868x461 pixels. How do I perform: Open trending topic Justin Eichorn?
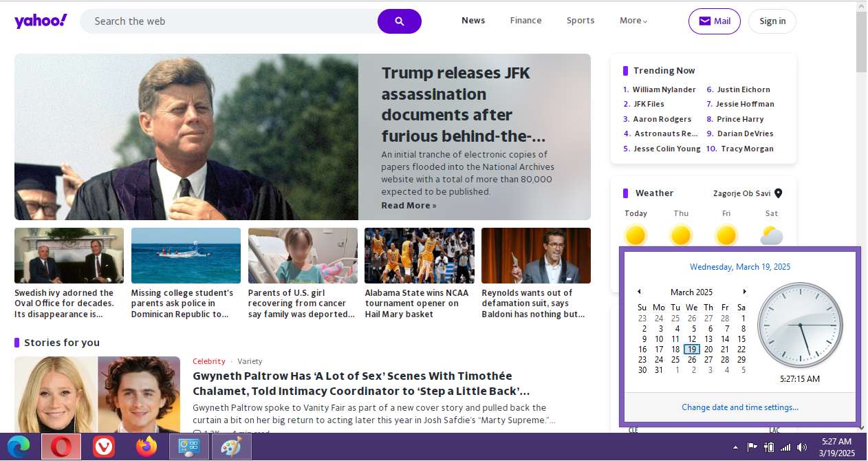744,89
